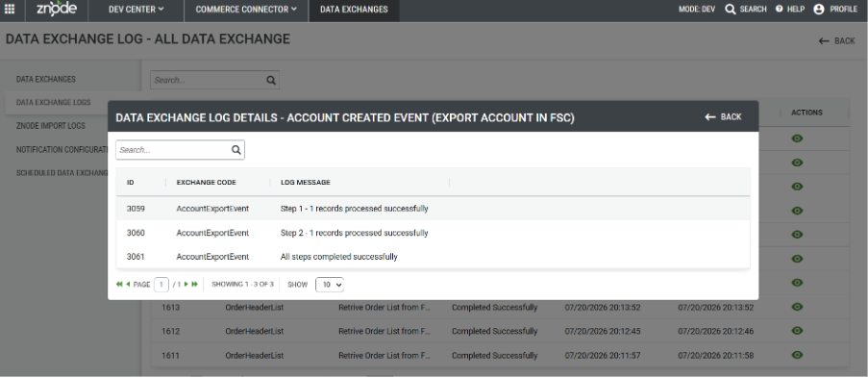This screenshot has height=378, width=868.
Task: Click ID 1612 in background table
Action: [x=171, y=331]
